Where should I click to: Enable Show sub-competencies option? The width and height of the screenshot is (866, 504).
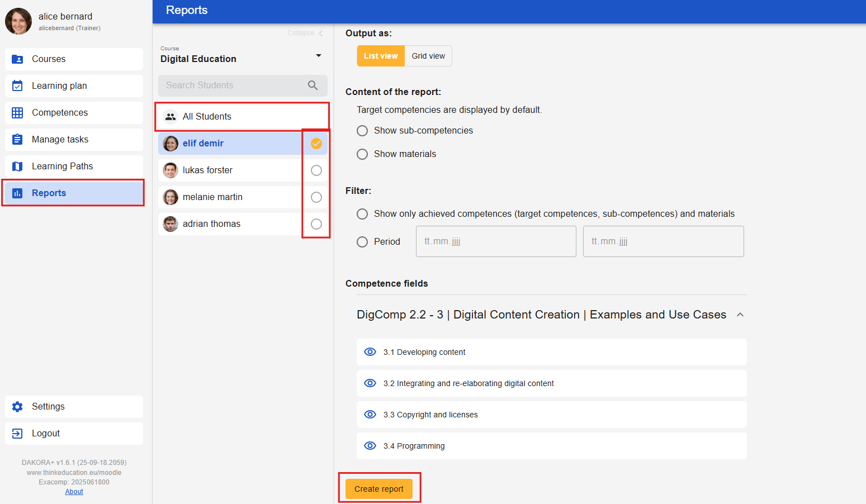point(362,131)
